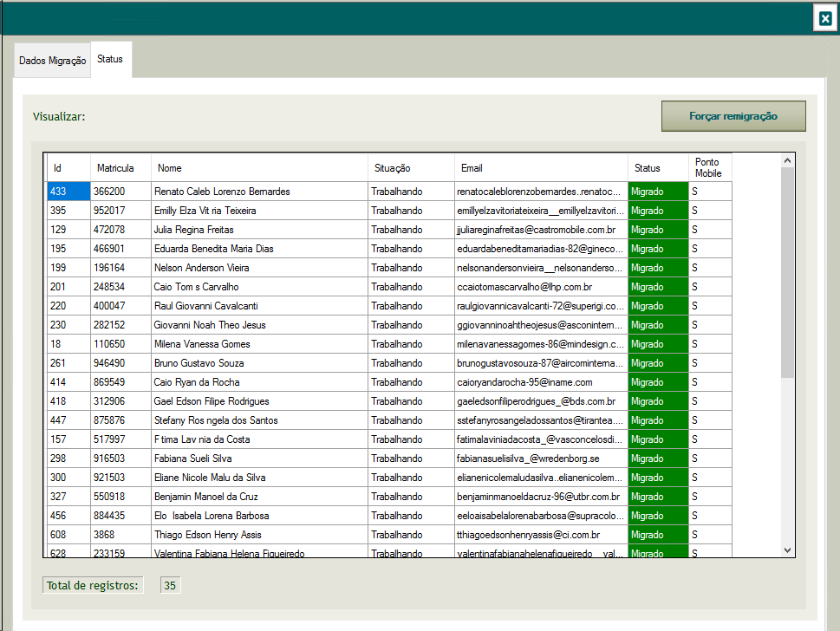Click the total records value 35
Screen dimensions: 840x631
point(170,585)
